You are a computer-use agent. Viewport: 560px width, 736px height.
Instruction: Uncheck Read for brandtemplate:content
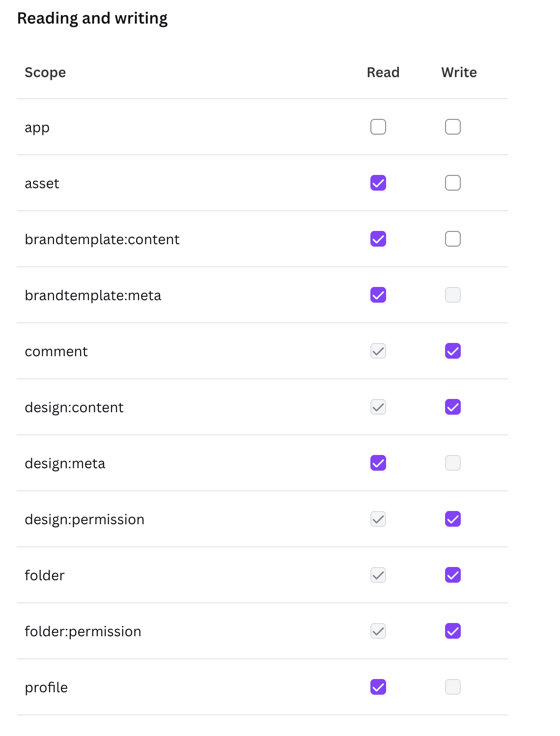pyautogui.click(x=378, y=239)
